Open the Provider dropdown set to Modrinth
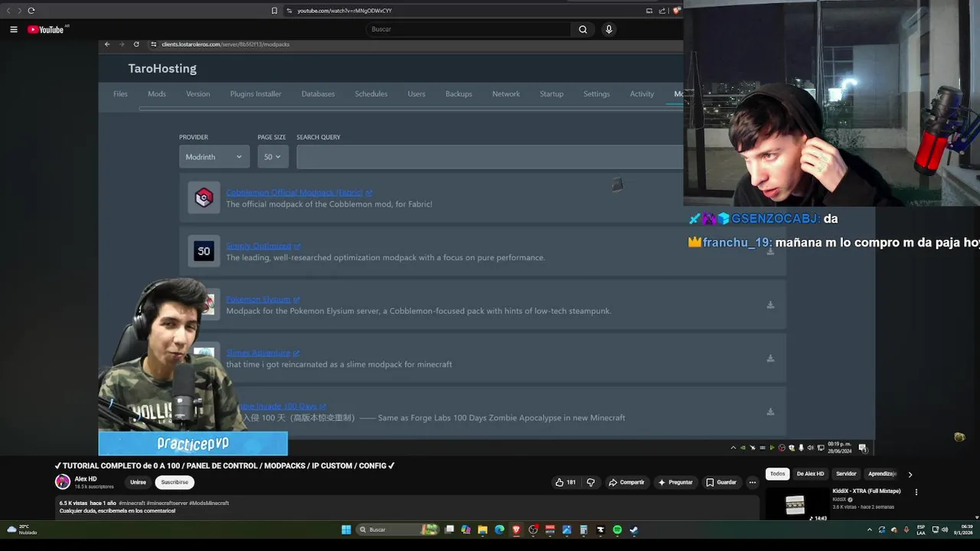Viewport: 980px width, 551px height. click(214, 157)
